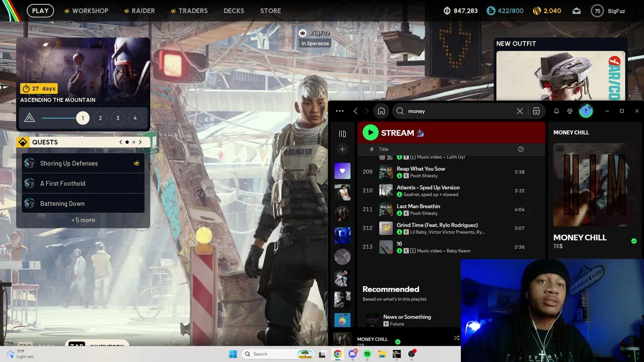The height and width of the screenshot is (362, 644).
Task: Open the in-game mail inbox icon
Action: [577, 11]
